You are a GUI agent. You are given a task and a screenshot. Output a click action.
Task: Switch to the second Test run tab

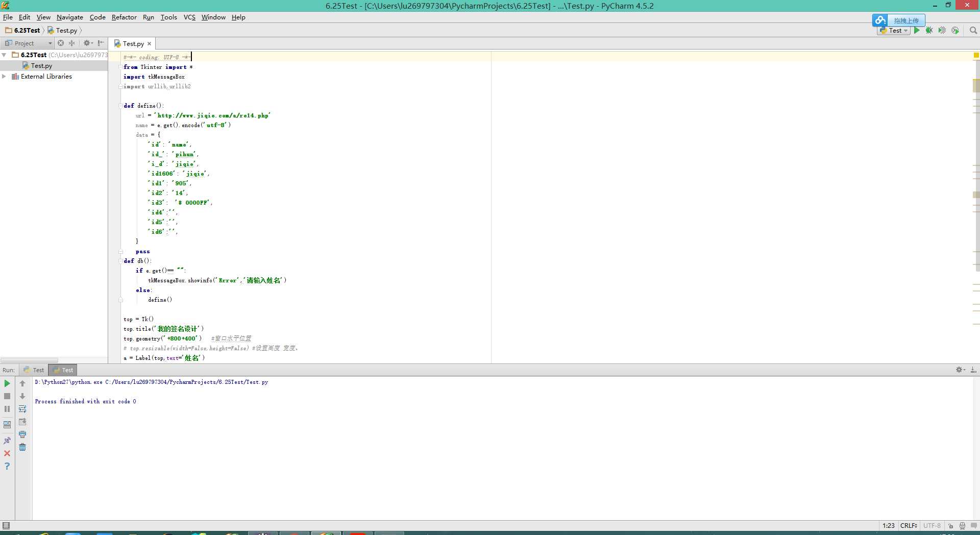63,370
